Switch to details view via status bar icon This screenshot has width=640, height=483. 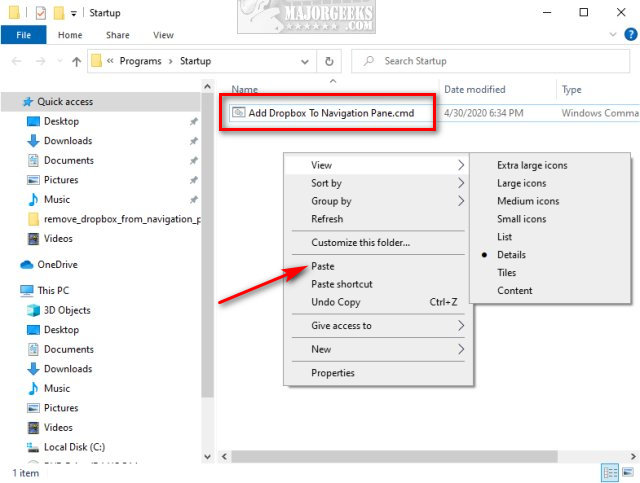[610, 473]
